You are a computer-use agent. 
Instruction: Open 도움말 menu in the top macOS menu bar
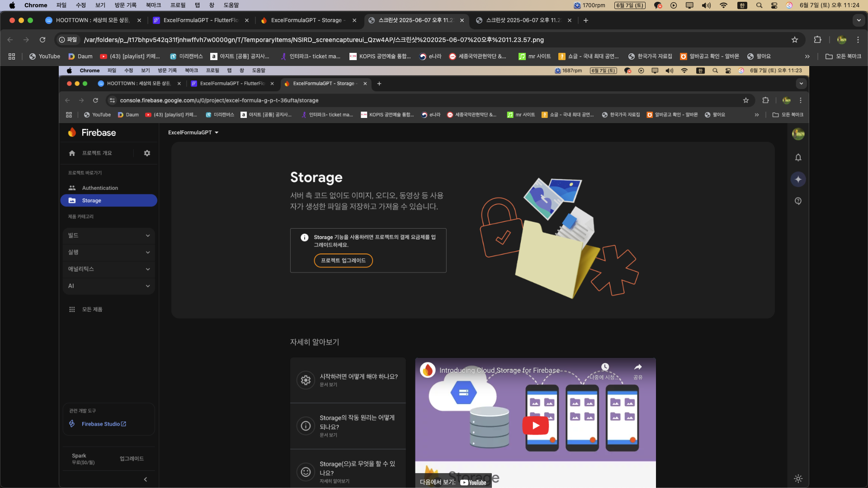(x=231, y=5)
